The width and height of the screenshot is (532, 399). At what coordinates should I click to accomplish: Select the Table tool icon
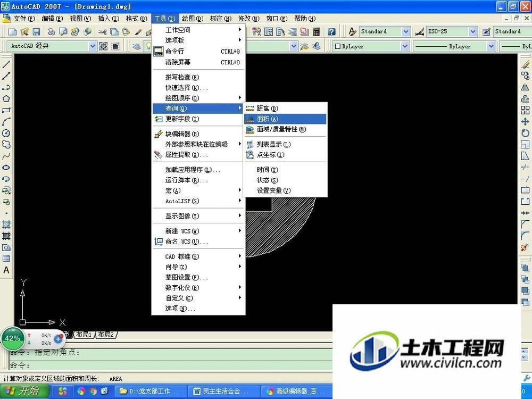tap(6, 259)
